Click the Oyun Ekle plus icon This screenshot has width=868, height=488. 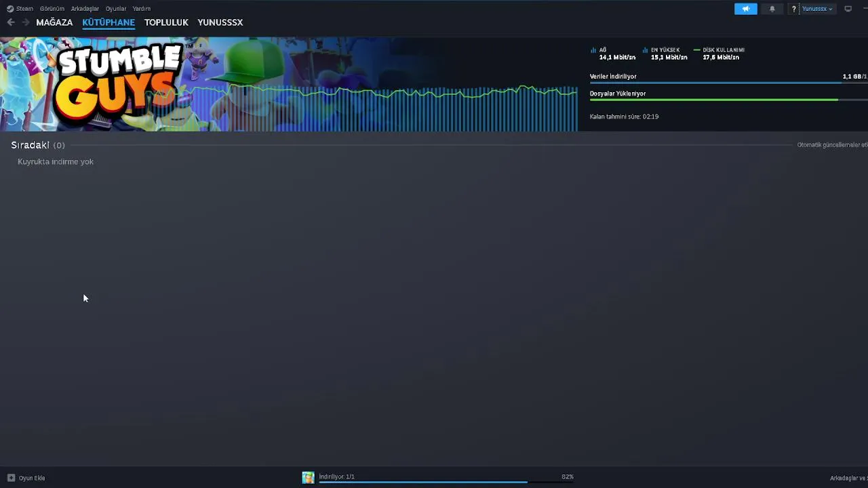(11, 478)
